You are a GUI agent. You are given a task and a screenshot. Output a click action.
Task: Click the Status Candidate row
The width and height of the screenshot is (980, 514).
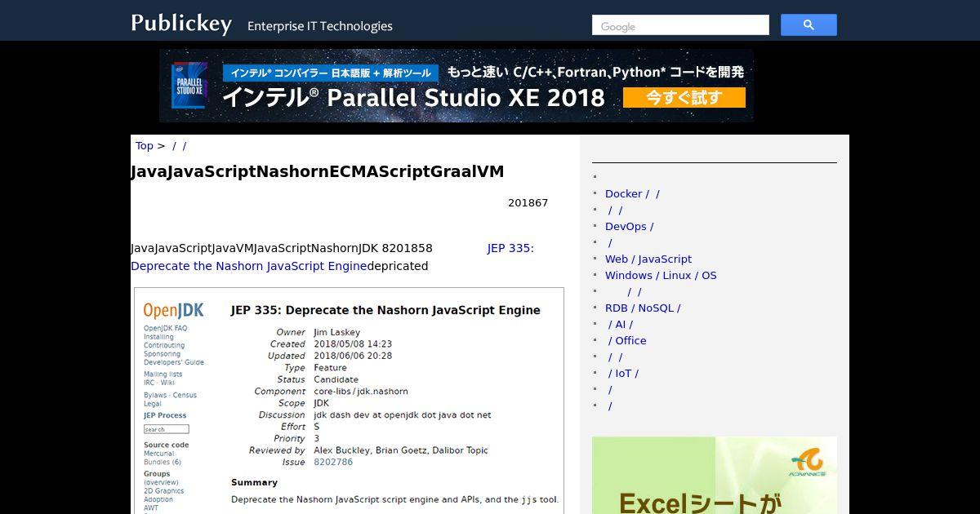pos(318,379)
